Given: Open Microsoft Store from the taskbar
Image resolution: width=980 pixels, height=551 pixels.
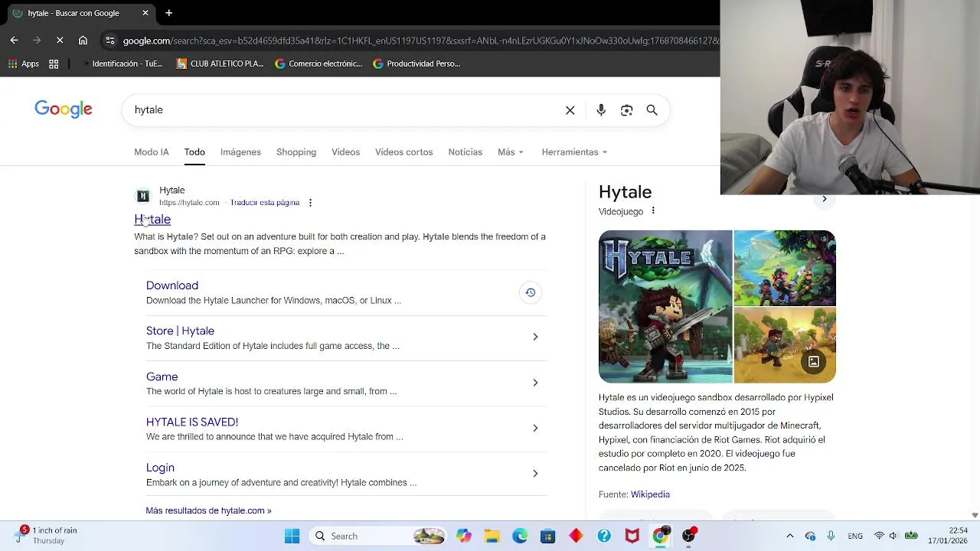Looking at the screenshot, I should (x=547, y=536).
